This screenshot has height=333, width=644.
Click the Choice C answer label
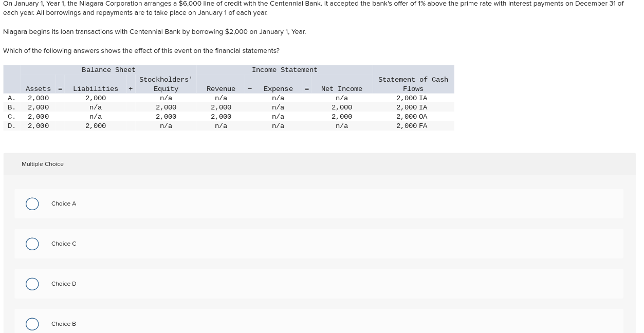(x=64, y=244)
